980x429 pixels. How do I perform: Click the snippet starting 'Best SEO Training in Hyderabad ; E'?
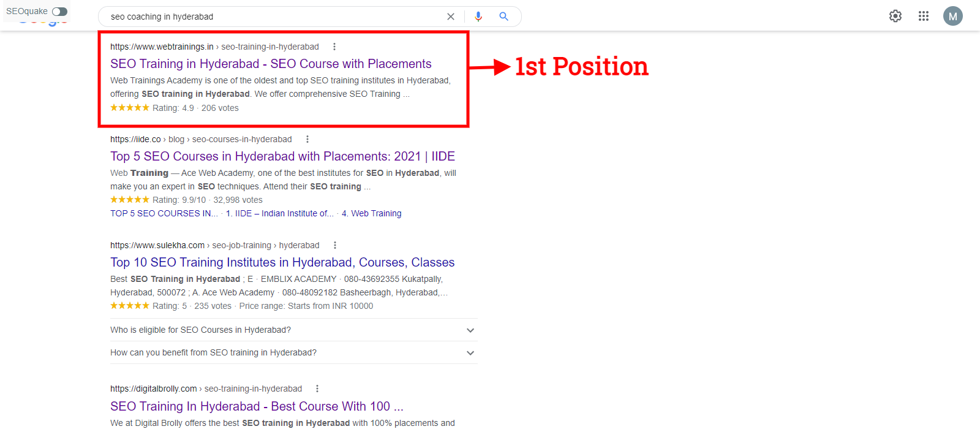[279, 286]
